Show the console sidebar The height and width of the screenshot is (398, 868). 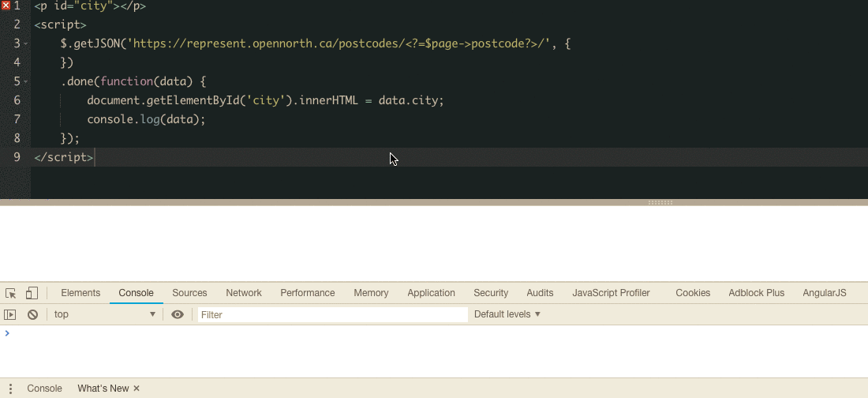tap(10, 314)
